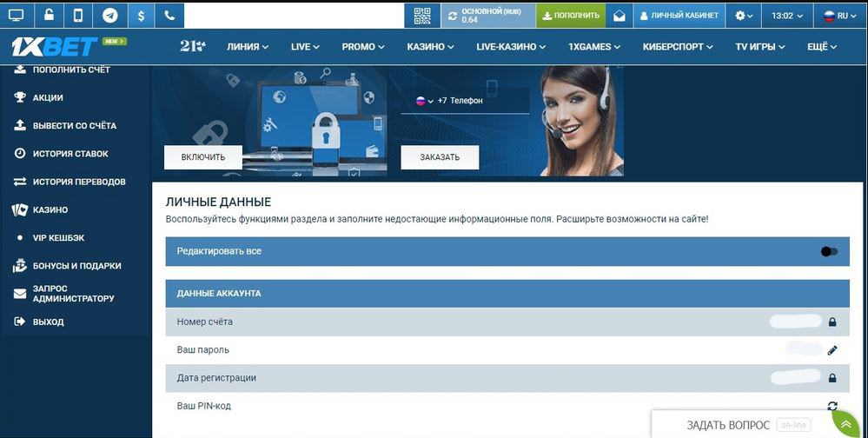Screen dimensions: 868x438
Task: Click the unlocked padlock icon in top bar
Action: coord(49,16)
